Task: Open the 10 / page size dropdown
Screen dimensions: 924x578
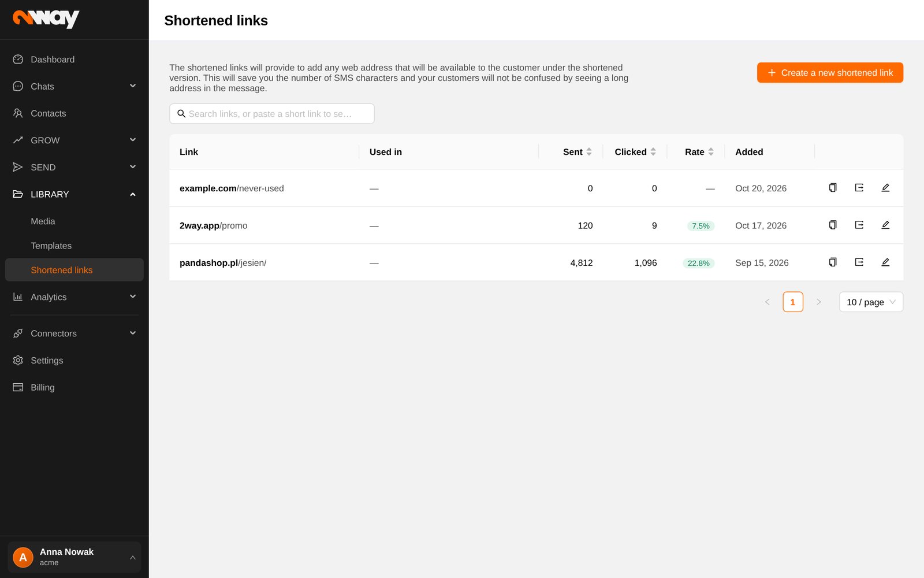Action: 871,302
